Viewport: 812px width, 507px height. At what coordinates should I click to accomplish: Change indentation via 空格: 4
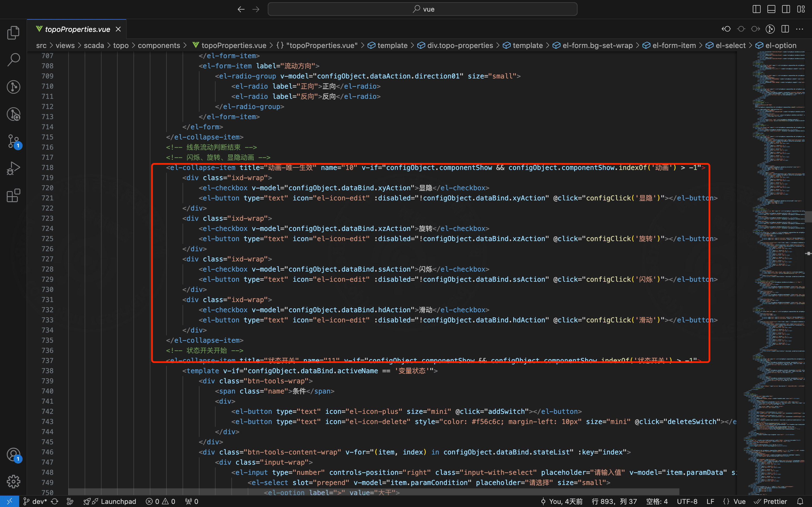point(657,501)
